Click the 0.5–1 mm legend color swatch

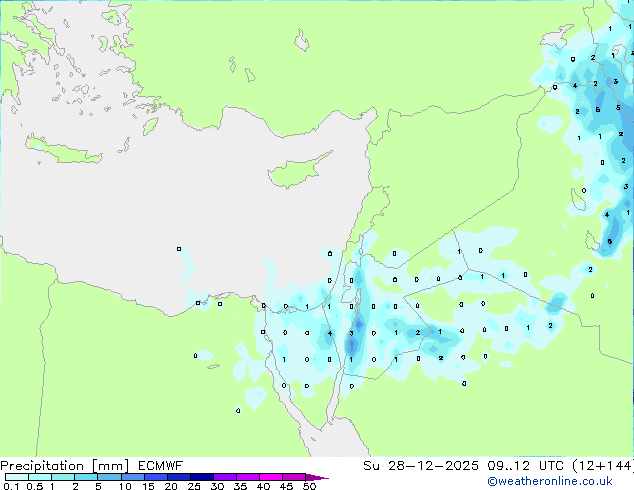pos(40,477)
